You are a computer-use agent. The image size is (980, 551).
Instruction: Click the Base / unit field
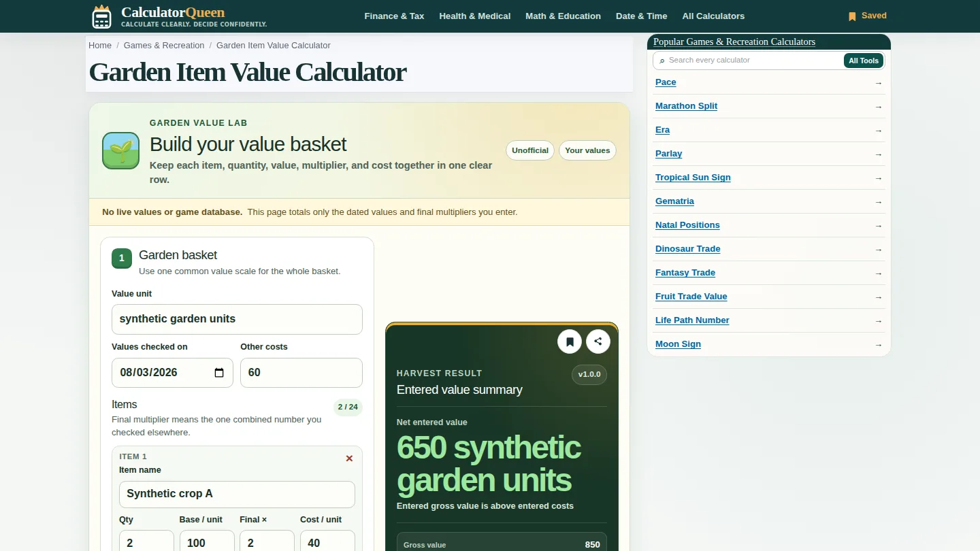pyautogui.click(x=207, y=542)
